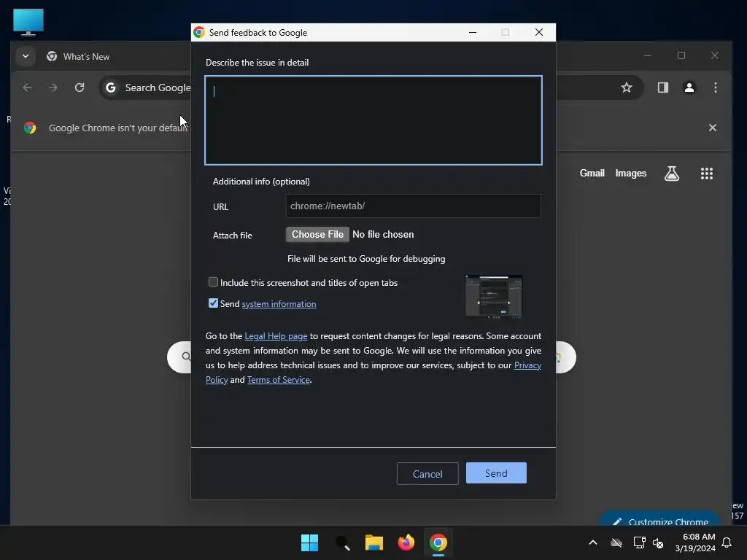Open Chrome tab search dropdown arrow
Screen dimensions: 747x560
pos(26,56)
